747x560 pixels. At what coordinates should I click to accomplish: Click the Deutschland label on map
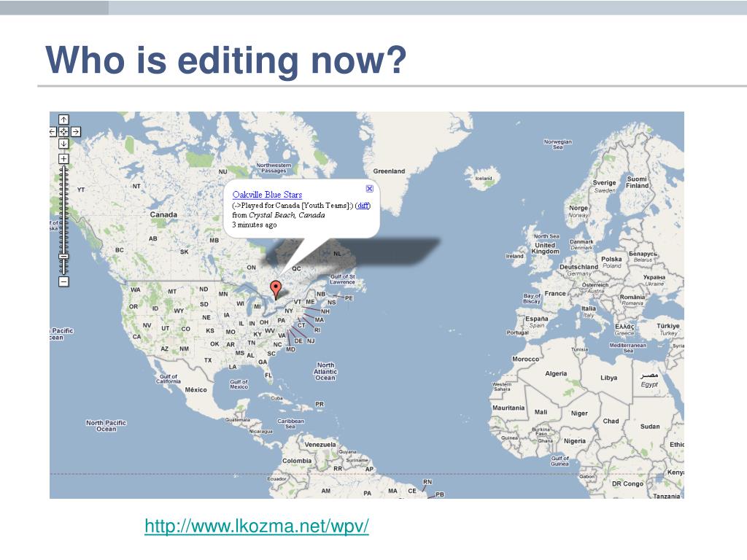pos(578,267)
